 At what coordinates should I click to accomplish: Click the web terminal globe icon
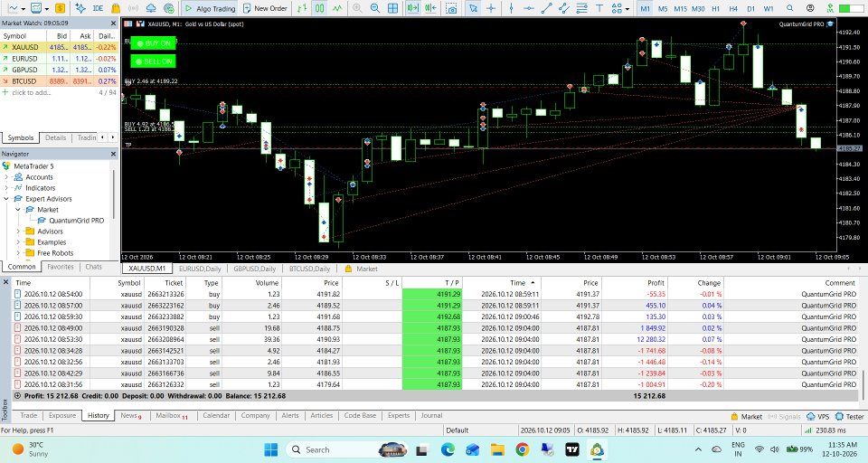[169, 8]
